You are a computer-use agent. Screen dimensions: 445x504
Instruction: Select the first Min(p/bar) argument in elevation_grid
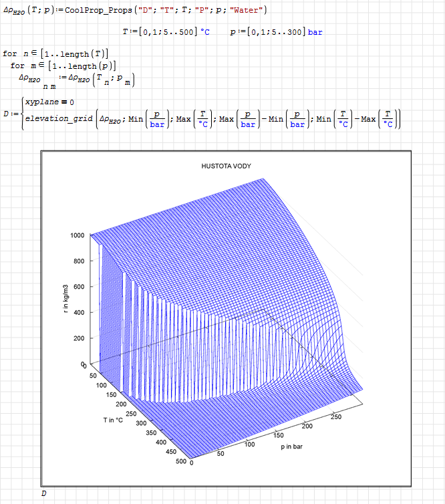(x=150, y=119)
